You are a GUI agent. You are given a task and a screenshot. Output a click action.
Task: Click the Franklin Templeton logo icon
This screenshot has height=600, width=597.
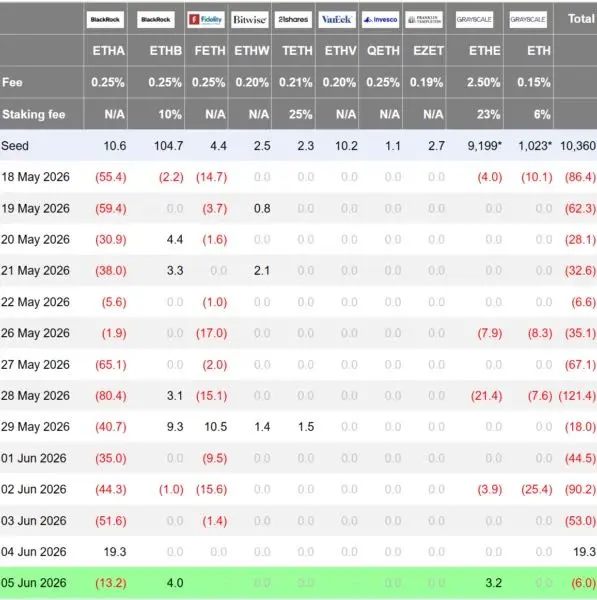click(424, 20)
